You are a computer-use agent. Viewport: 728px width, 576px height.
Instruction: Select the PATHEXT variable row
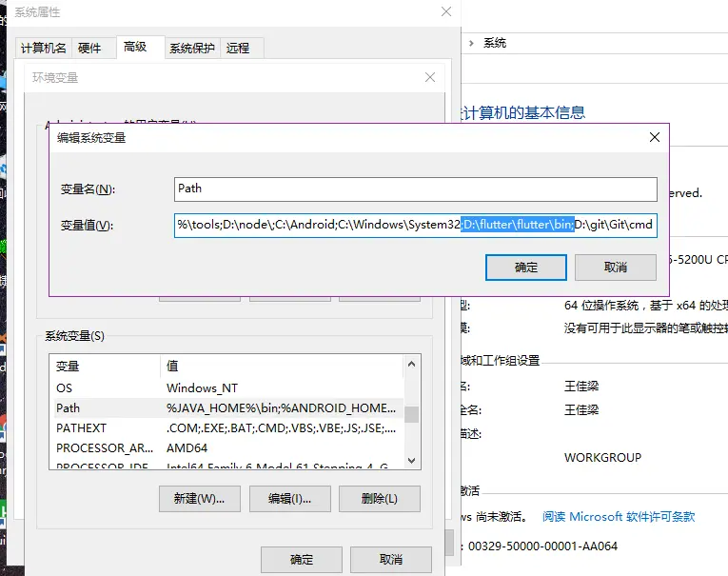coord(228,427)
